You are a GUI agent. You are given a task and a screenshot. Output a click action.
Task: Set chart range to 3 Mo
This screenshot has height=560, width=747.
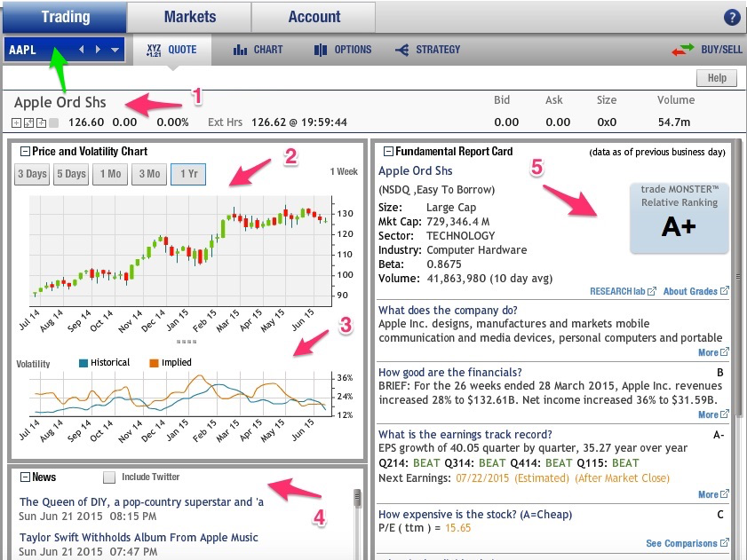[149, 174]
